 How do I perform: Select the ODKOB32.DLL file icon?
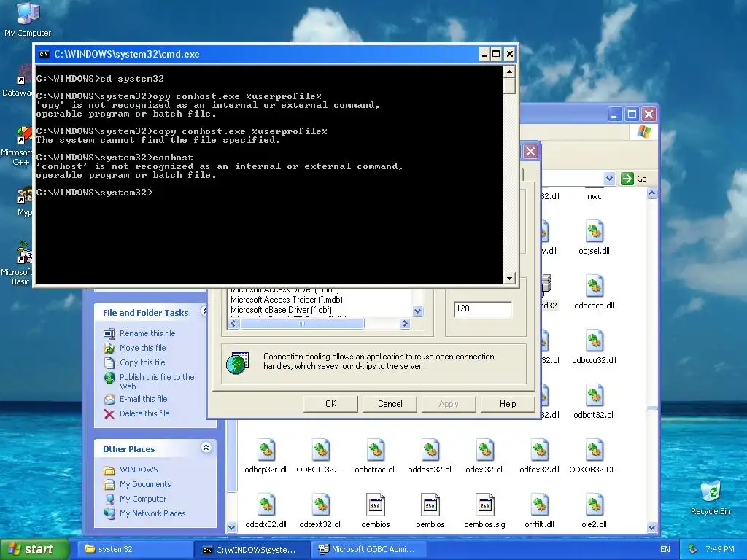(x=594, y=451)
